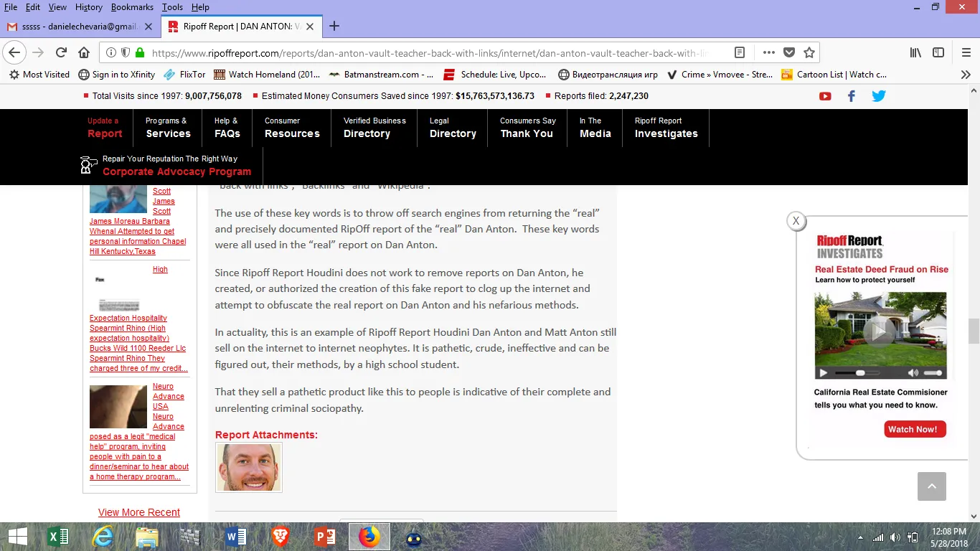Open the Library bookshelf icon
980x551 pixels.
(x=915, y=52)
